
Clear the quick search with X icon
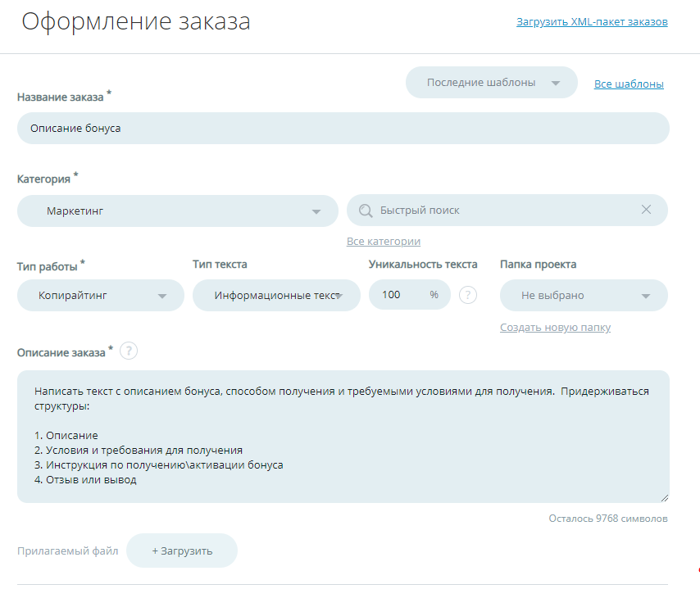pyautogui.click(x=646, y=209)
